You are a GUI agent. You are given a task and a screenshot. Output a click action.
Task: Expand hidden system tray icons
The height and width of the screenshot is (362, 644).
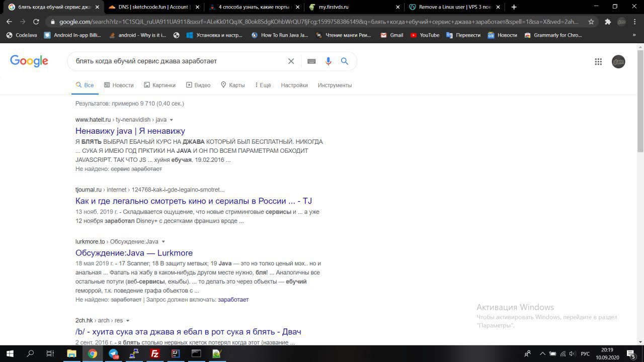click(x=541, y=353)
